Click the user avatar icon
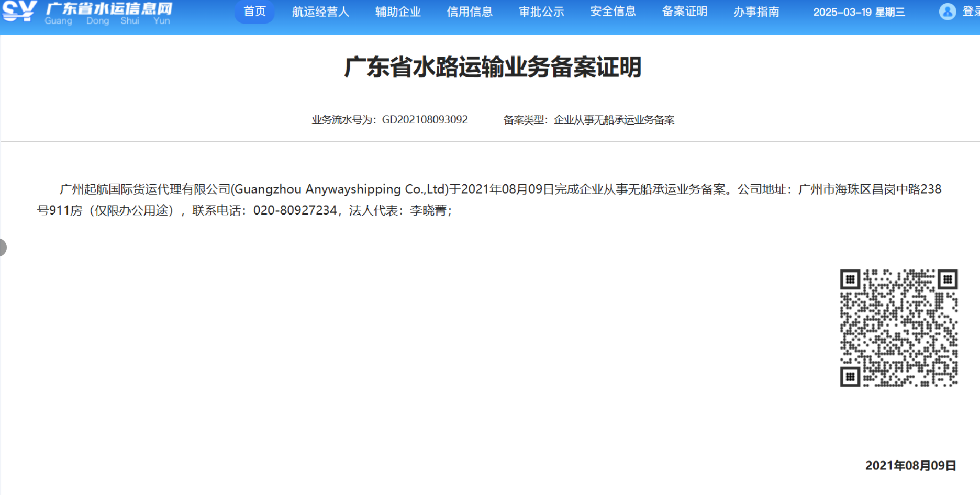Screen dimensions: 980x495 pos(947,12)
